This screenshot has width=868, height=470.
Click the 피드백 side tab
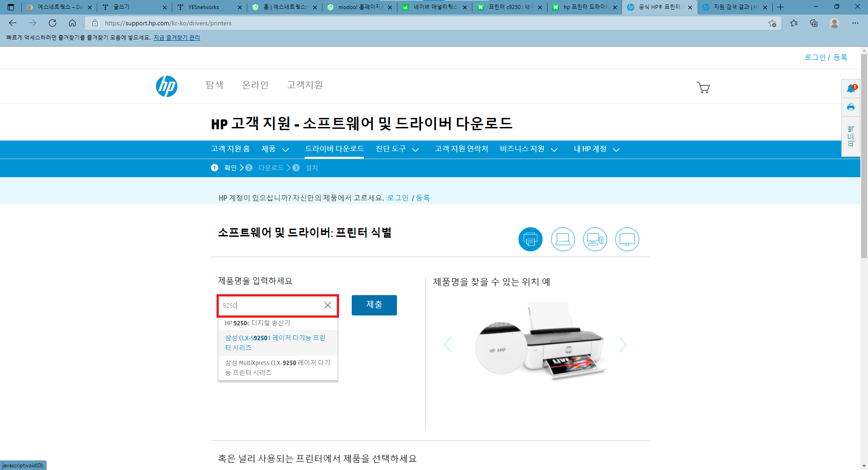pos(851,136)
